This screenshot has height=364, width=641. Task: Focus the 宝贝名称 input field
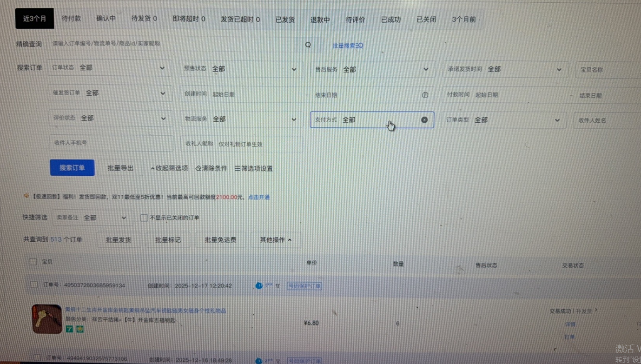coord(608,70)
